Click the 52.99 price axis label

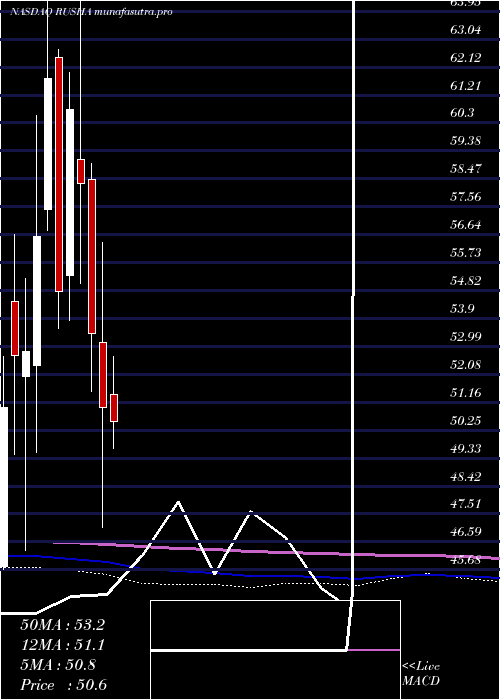coord(466,336)
